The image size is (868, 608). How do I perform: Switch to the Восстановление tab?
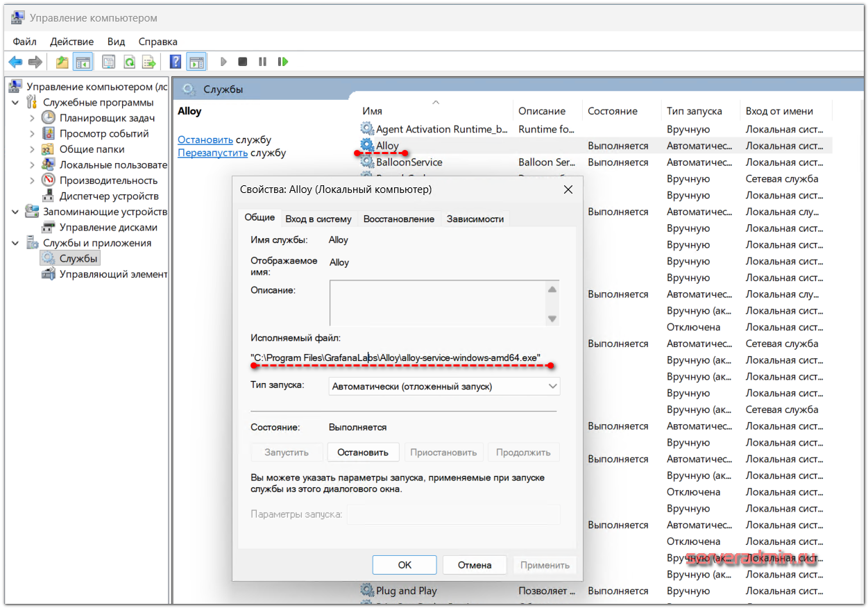point(398,219)
